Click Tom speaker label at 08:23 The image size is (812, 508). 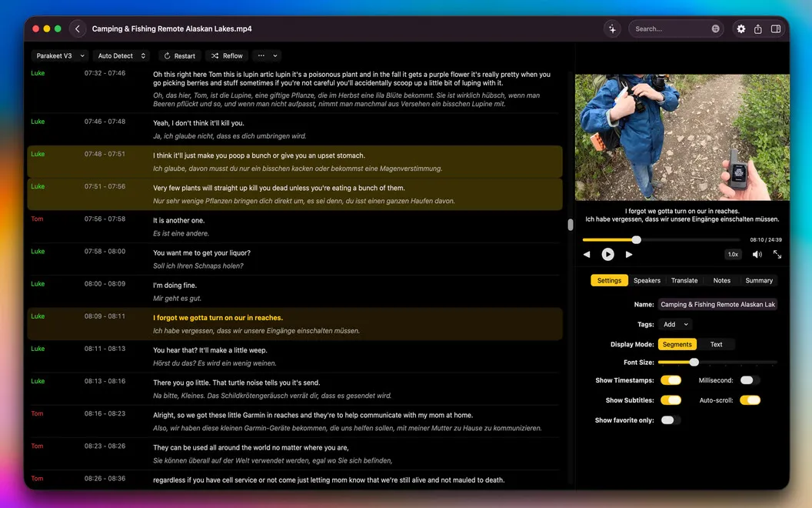click(37, 446)
